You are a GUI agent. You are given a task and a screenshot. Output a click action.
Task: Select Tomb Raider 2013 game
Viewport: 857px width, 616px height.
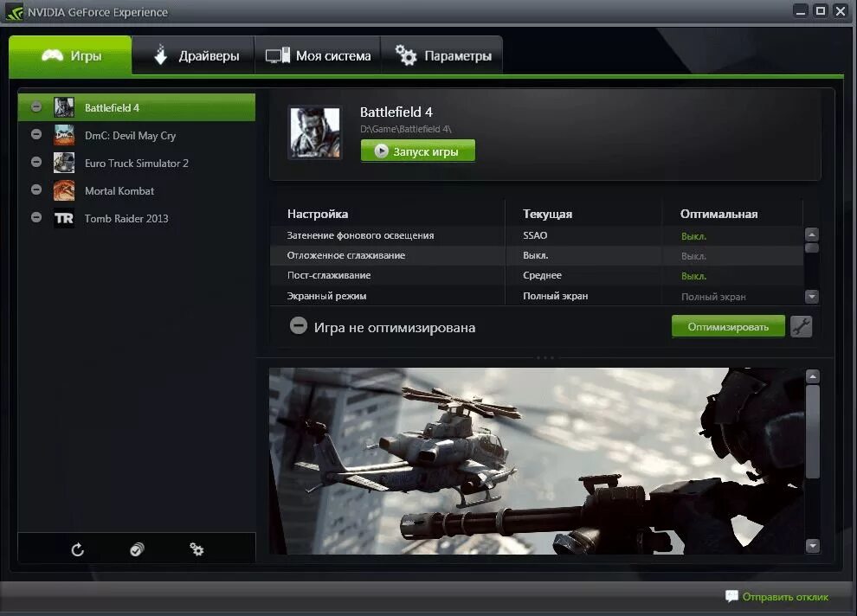(x=137, y=218)
